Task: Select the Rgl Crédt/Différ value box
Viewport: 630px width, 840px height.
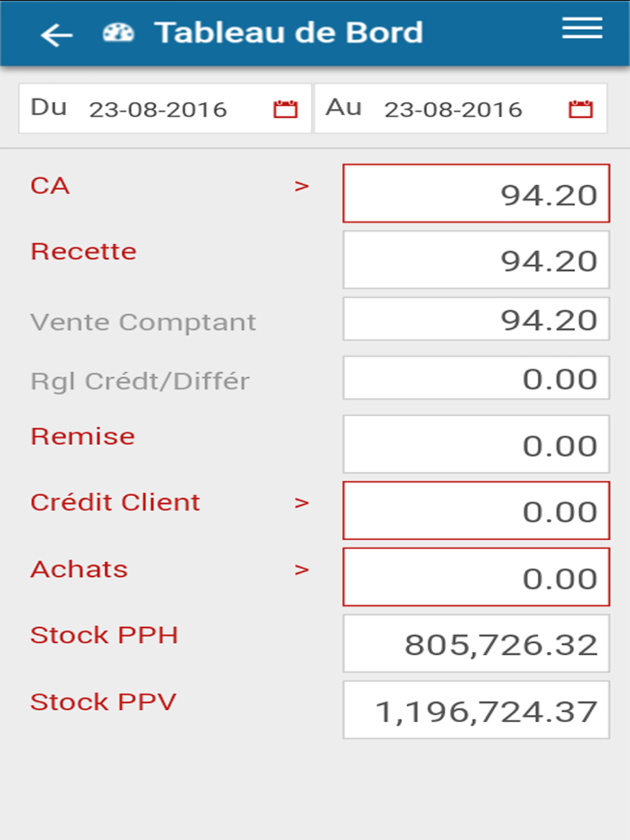Action: pos(476,378)
